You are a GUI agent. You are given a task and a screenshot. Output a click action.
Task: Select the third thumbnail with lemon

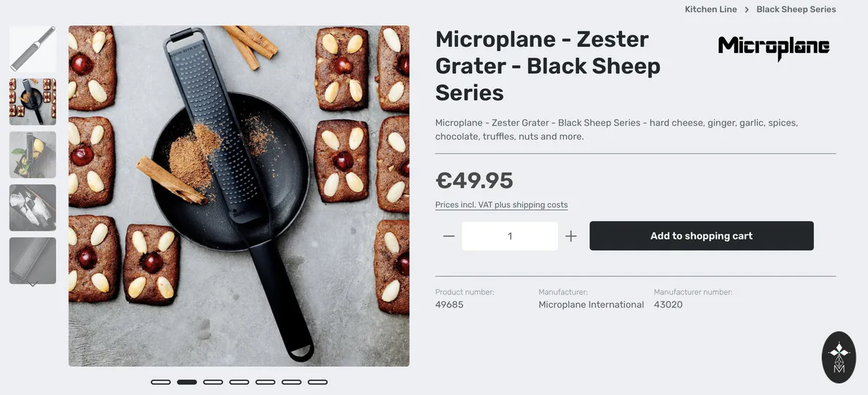point(33,155)
